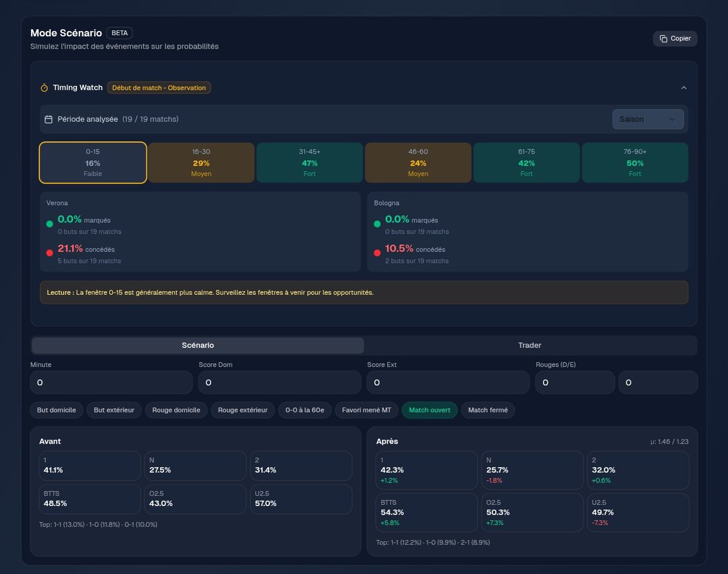
Task: Click the Après O2.5 50.3% card
Action: tap(532, 513)
